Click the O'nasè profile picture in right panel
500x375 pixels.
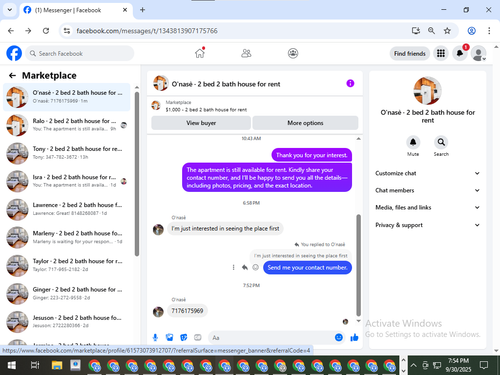[427, 91]
